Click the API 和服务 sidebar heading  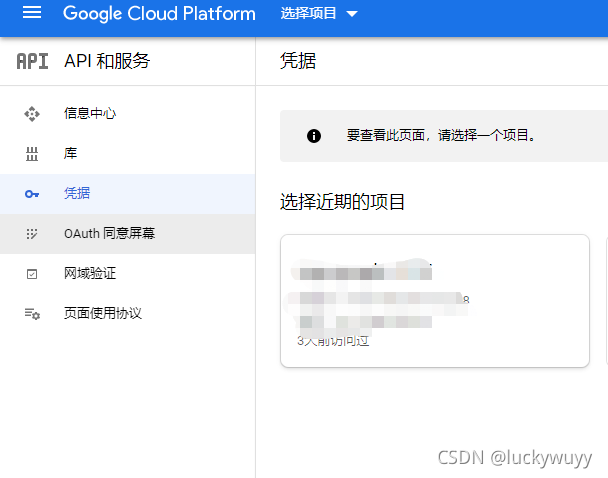pyautogui.click(x=107, y=61)
